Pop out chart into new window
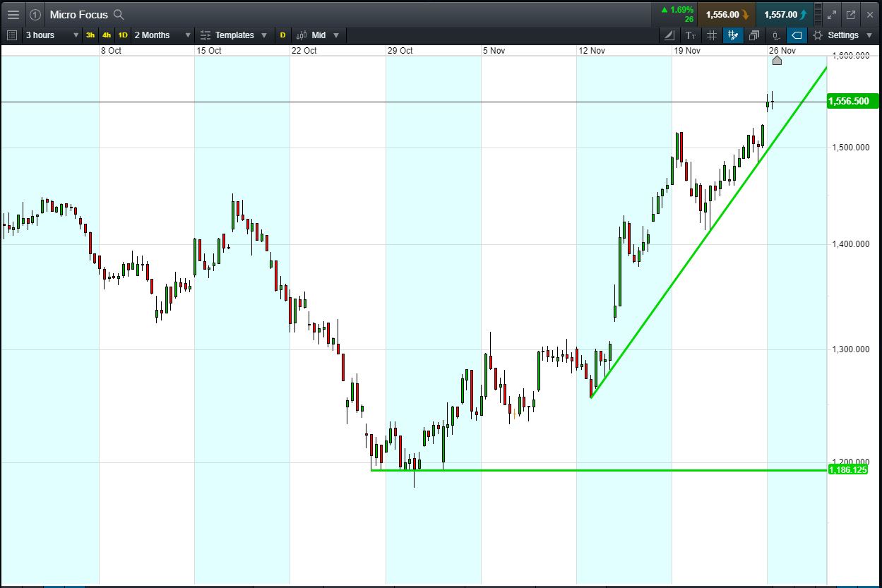 [x=850, y=14]
